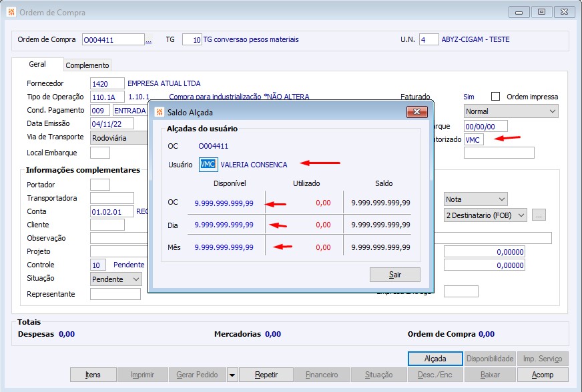582x392 pixels.
Task: Minimize the Ordem de Compra window
Action: [x=519, y=12]
